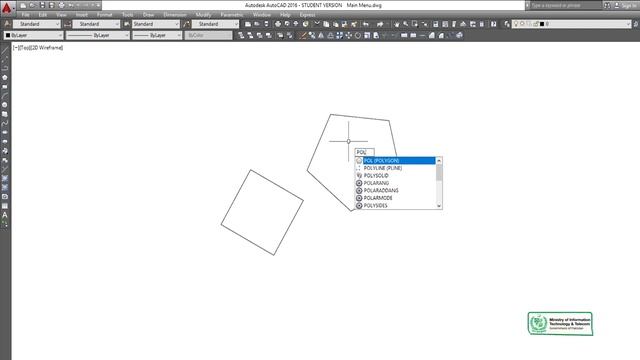This screenshot has height=360, width=640.
Task: Open the Draw menu
Action: [149, 15]
